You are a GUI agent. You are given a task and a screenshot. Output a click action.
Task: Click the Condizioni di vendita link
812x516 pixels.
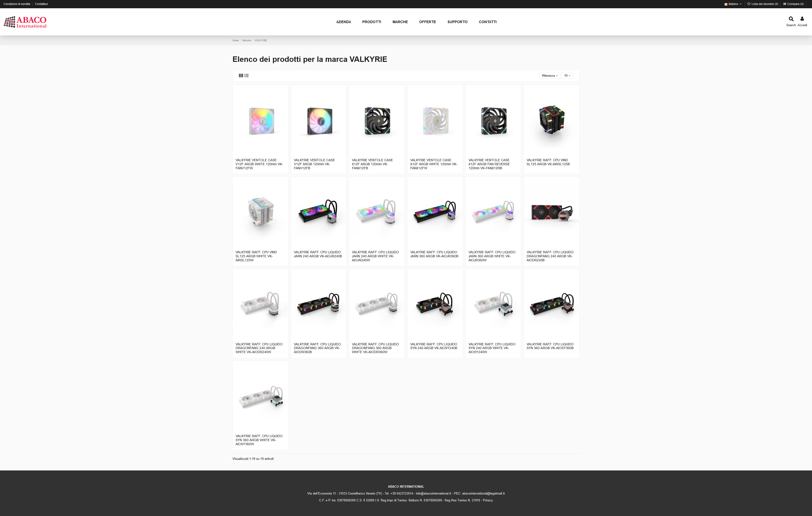(x=17, y=4)
